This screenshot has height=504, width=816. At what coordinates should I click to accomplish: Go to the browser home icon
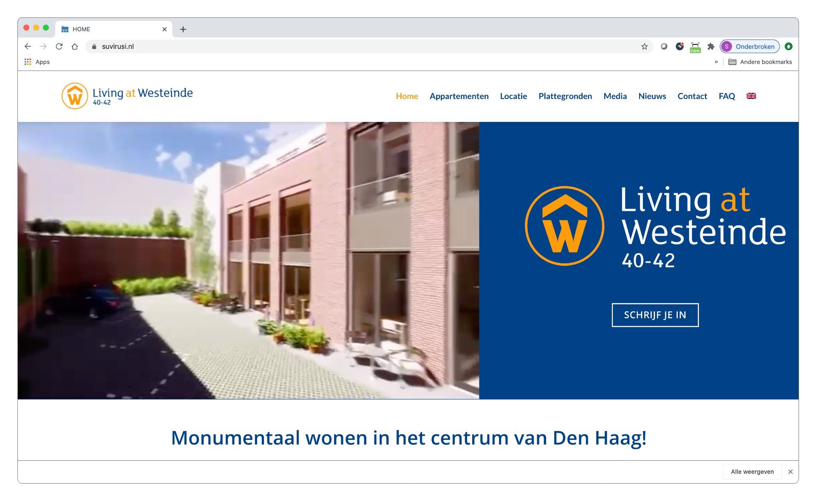tap(75, 46)
